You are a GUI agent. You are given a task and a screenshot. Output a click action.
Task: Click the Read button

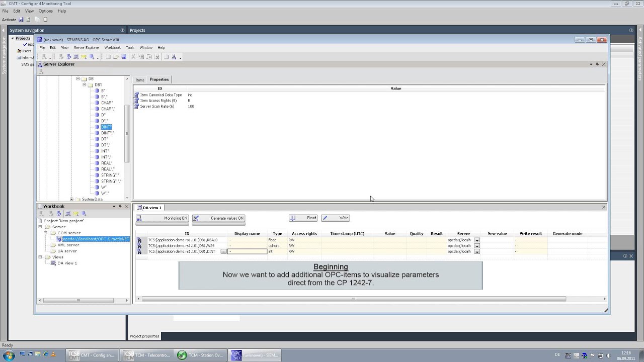pyautogui.click(x=303, y=218)
